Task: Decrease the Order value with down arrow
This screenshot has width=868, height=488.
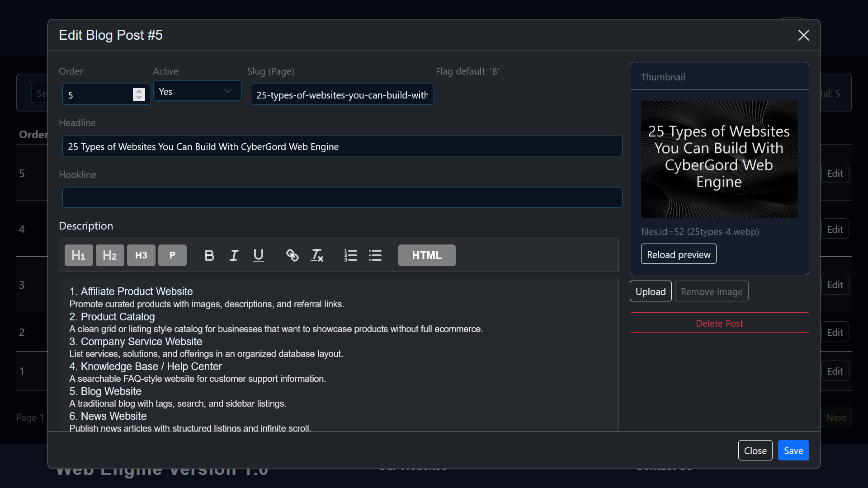Action: [139, 98]
